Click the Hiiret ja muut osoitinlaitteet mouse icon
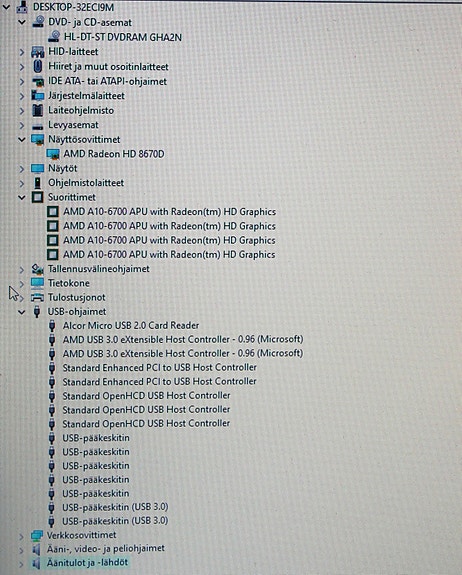The image size is (462, 575). click(x=37, y=66)
